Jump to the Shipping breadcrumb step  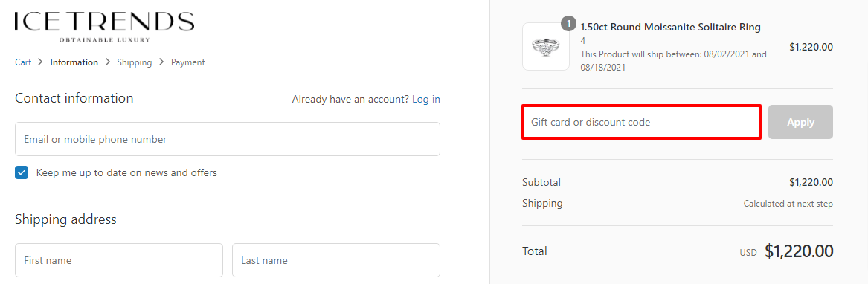coord(134,62)
